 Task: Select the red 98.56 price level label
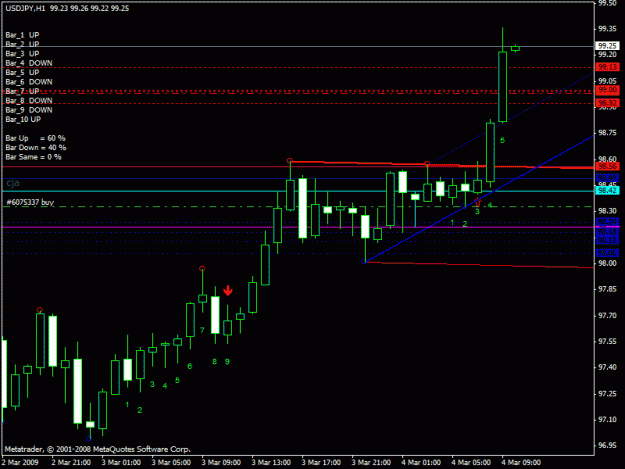[x=607, y=167]
